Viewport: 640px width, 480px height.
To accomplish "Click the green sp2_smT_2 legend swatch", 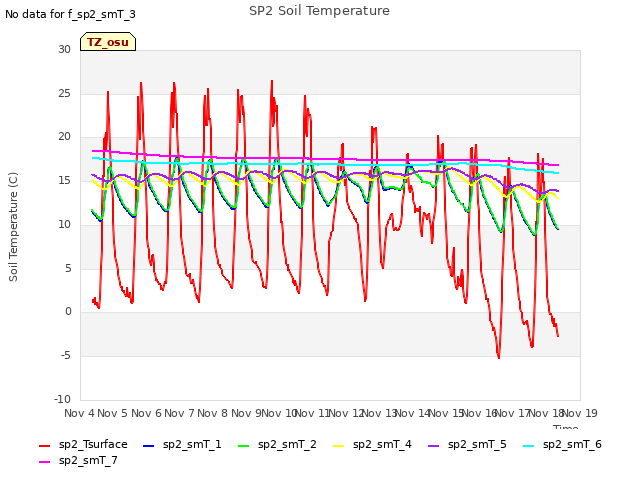I will pos(244,445).
